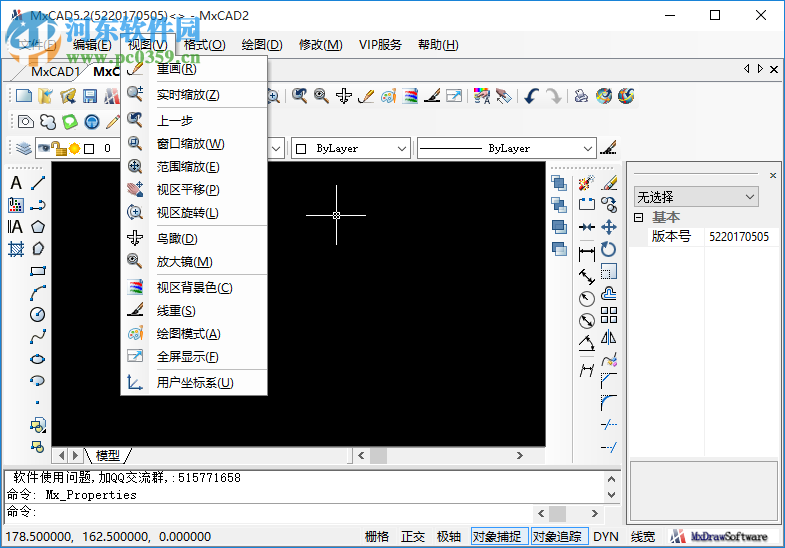Click the fullscreen display toolbar icon

[x=454, y=96]
